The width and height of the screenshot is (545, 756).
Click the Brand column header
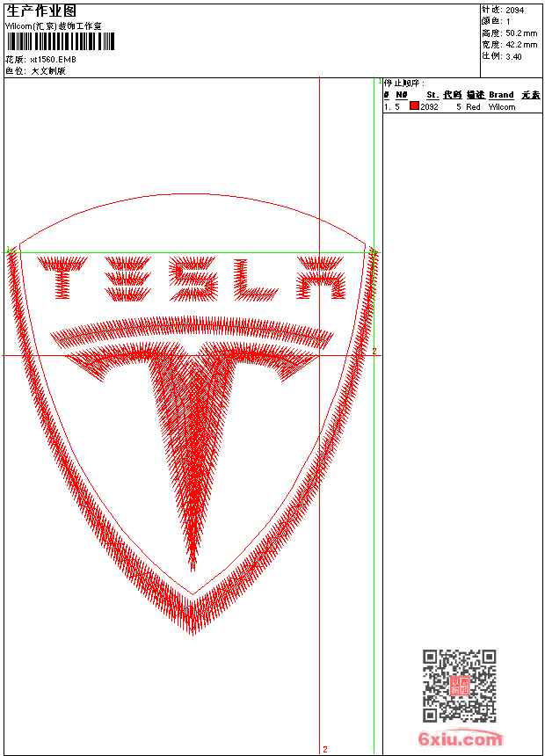[x=502, y=95]
